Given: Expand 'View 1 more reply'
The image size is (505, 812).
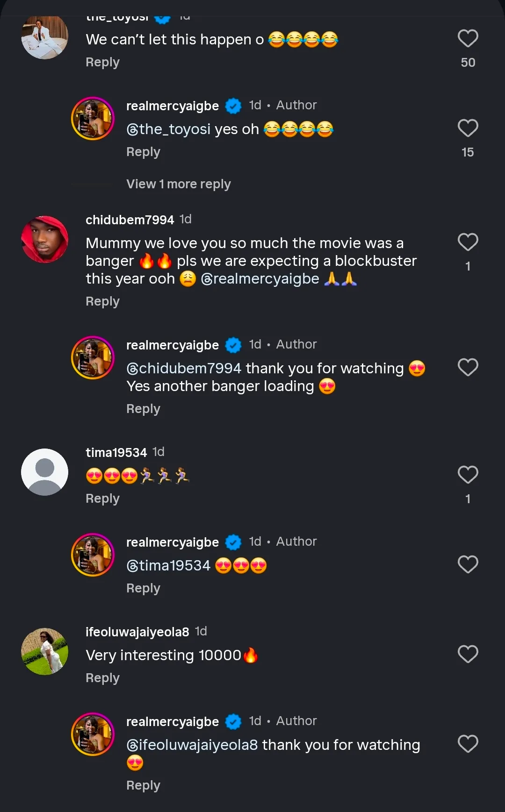Looking at the screenshot, I should click(x=178, y=184).
